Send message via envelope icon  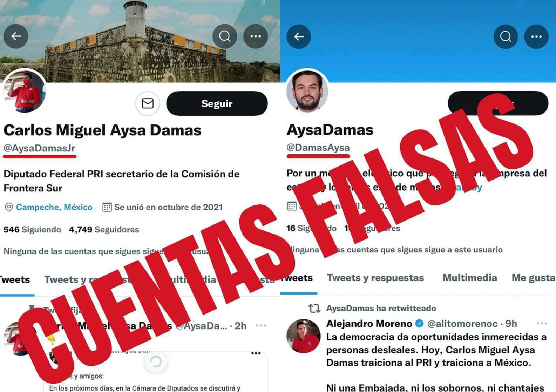pos(148,103)
